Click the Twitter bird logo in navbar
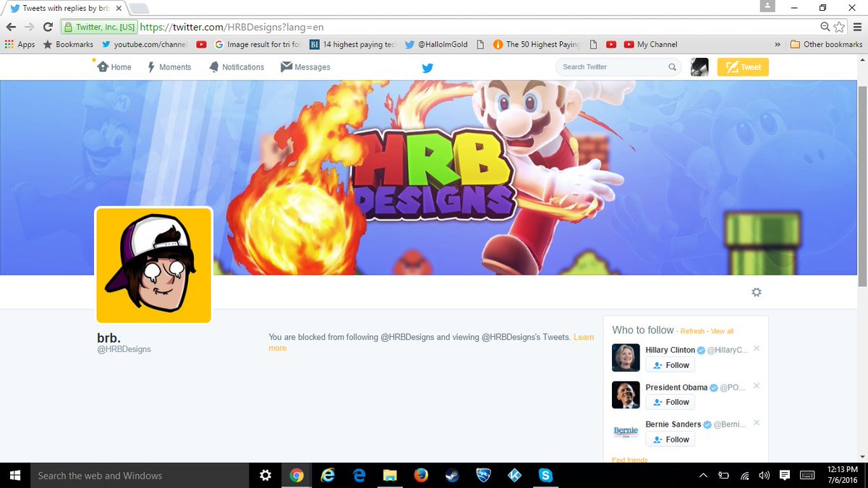 point(428,68)
